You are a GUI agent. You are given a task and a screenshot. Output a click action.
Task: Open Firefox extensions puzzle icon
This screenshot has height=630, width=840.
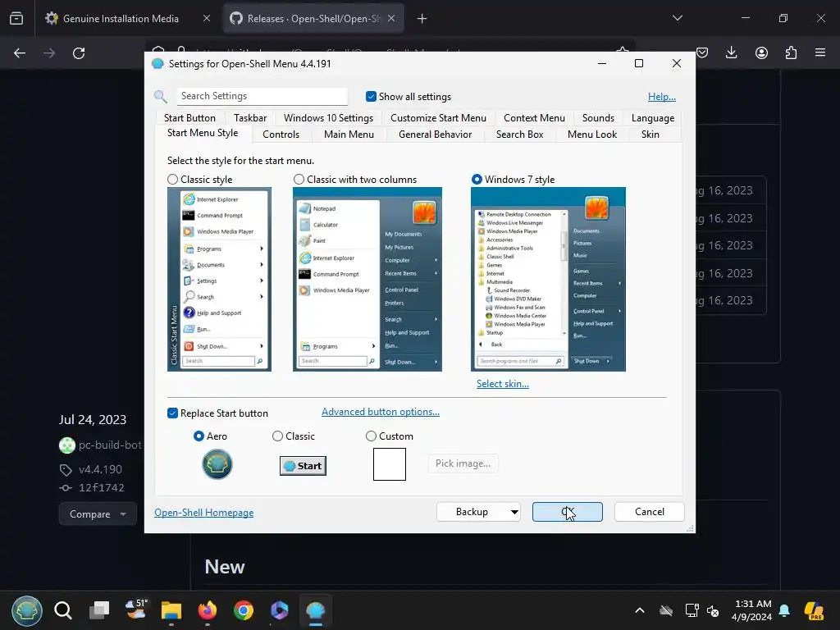coord(791,52)
